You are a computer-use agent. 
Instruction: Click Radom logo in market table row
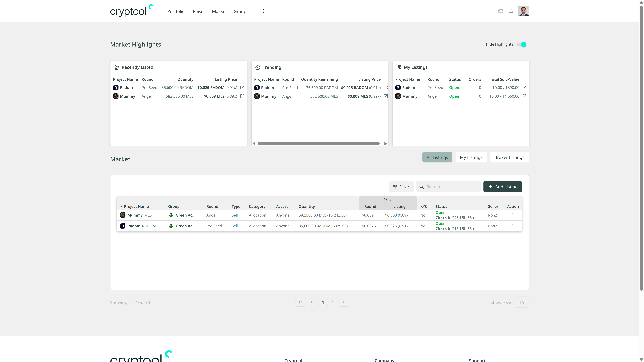(123, 226)
